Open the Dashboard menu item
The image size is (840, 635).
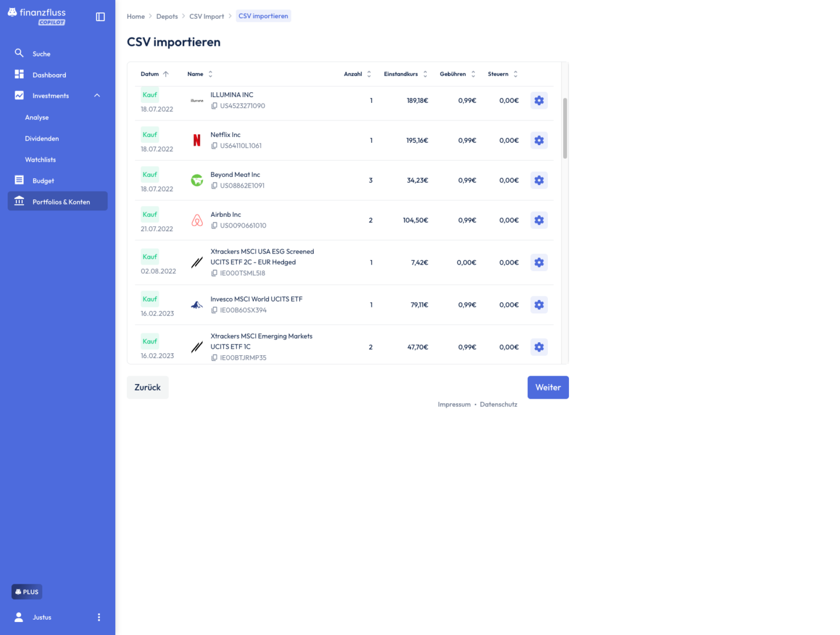(58, 75)
